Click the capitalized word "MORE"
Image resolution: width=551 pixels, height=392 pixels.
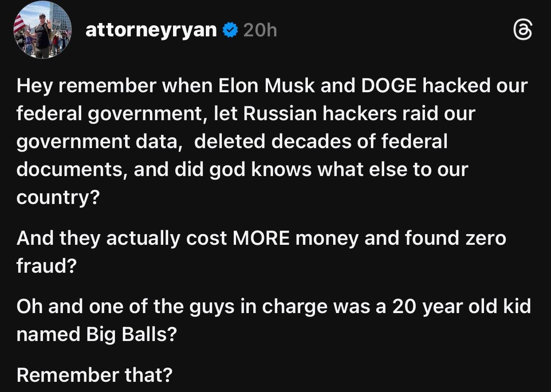coord(261,238)
